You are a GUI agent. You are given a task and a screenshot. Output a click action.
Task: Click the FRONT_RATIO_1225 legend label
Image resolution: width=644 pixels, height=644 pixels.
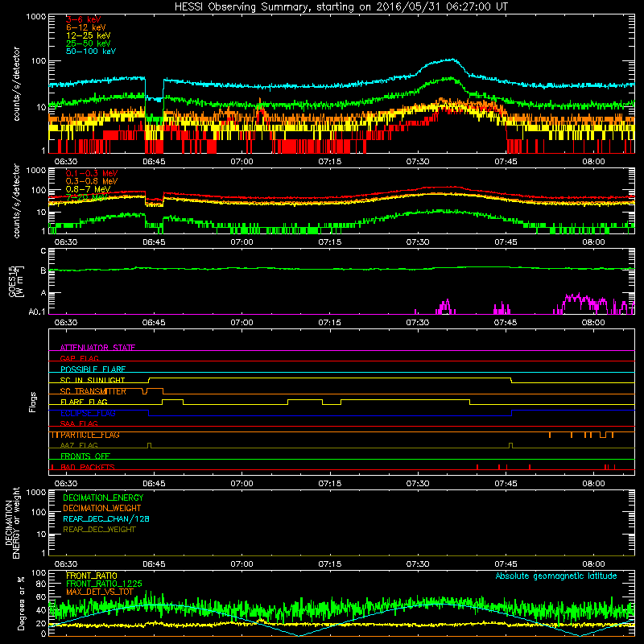coord(104,584)
